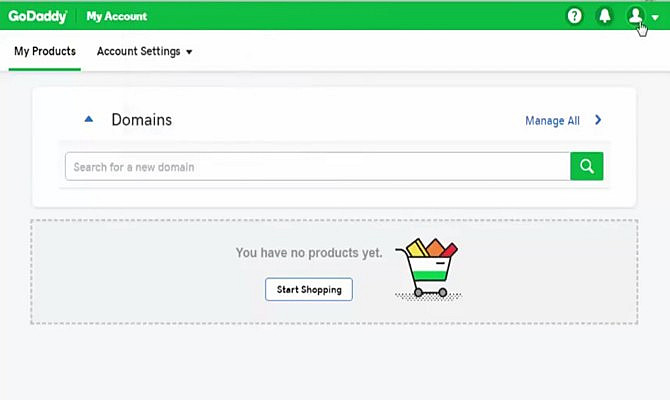Expand the user account dropdown caret

coord(655,17)
